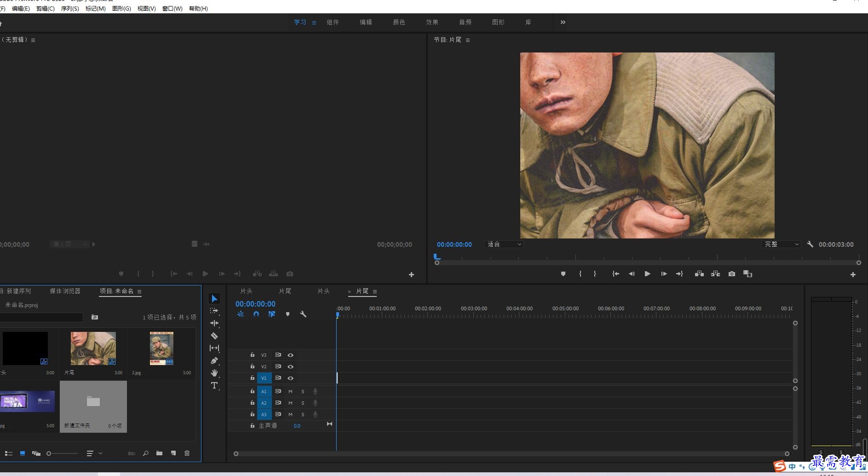Switch to the 颜色 workspace
868x476 pixels.
(x=399, y=22)
